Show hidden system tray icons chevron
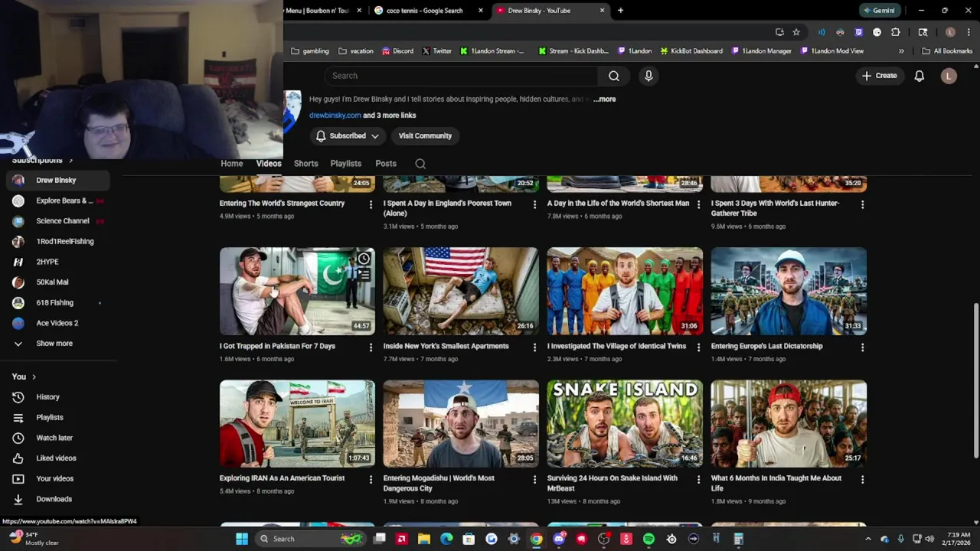980x551 pixels. point(867,539)
